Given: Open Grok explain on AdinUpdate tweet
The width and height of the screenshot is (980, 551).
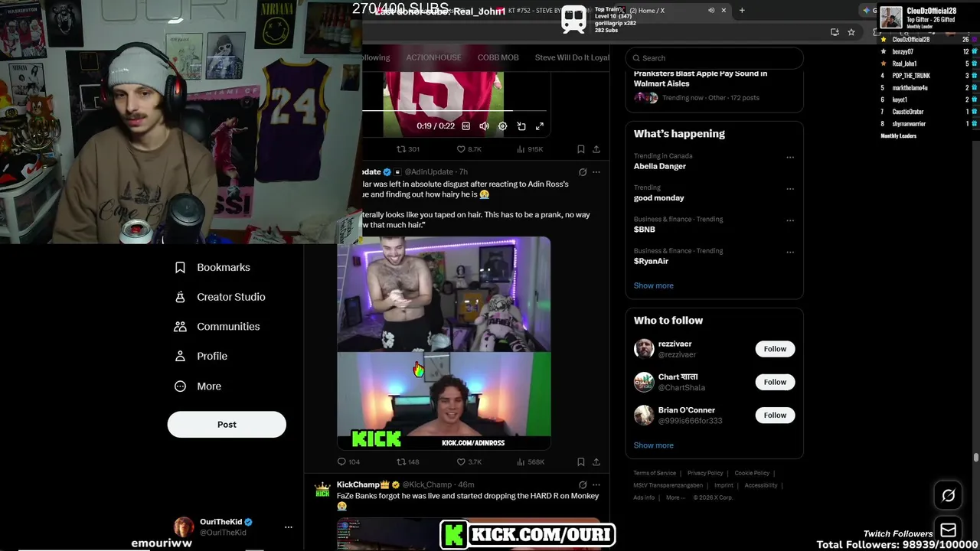Looking at the screenshot, I should tap(583, 172).
